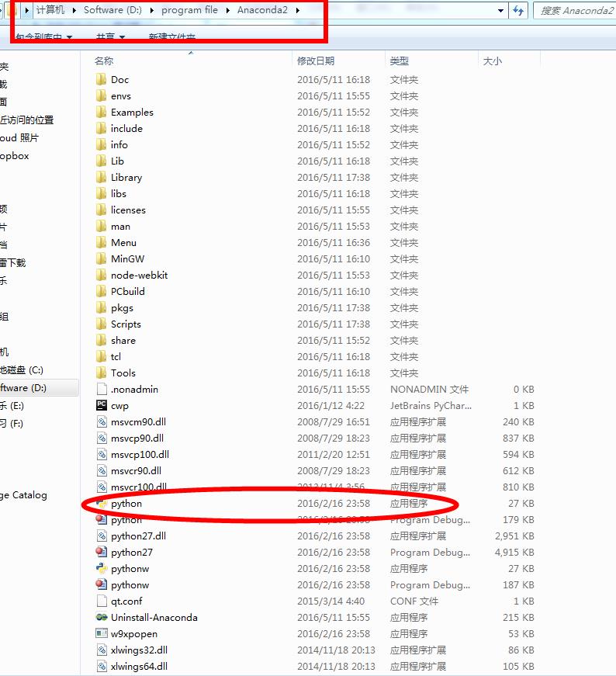Click the Examples folder icon
This screenshot has width=616, height=676.
[102, 112]
